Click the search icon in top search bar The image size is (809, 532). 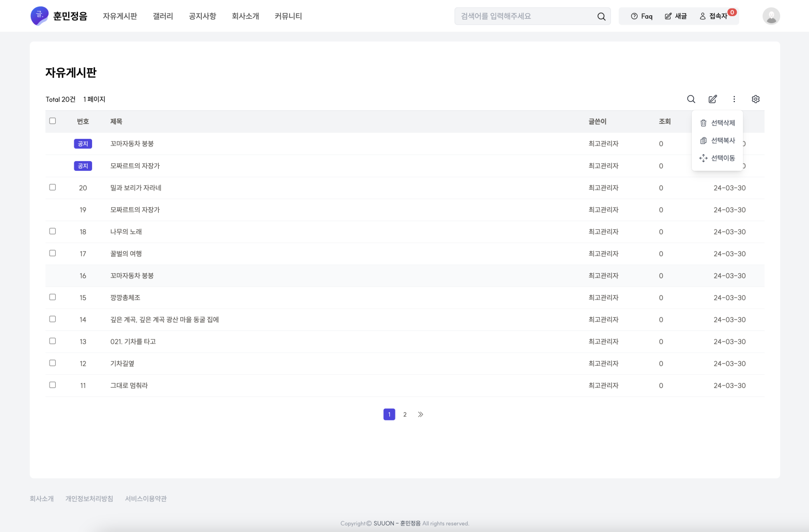601,16
